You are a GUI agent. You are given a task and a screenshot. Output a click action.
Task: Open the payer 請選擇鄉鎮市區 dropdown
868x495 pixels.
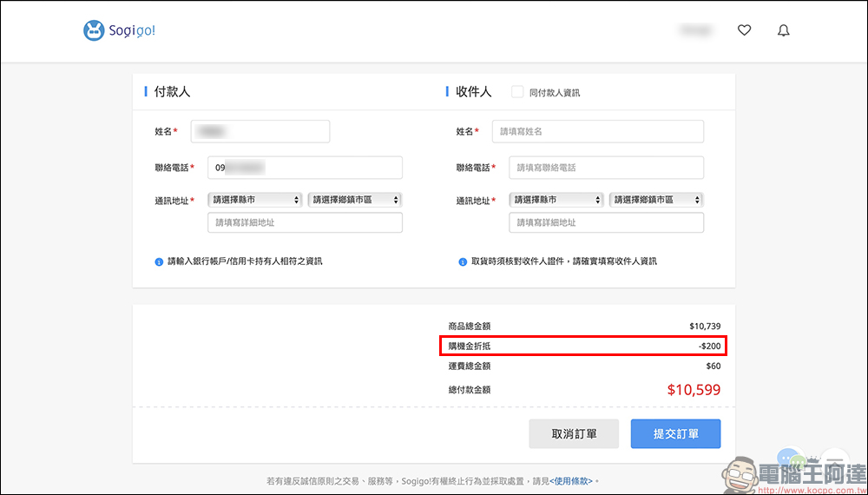(x=355, y=200)
